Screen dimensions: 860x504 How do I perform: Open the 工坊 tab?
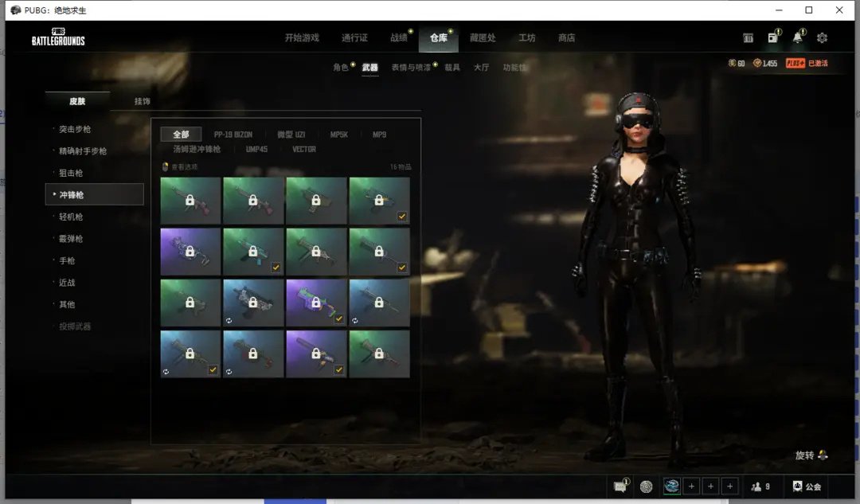coord(527,38)
